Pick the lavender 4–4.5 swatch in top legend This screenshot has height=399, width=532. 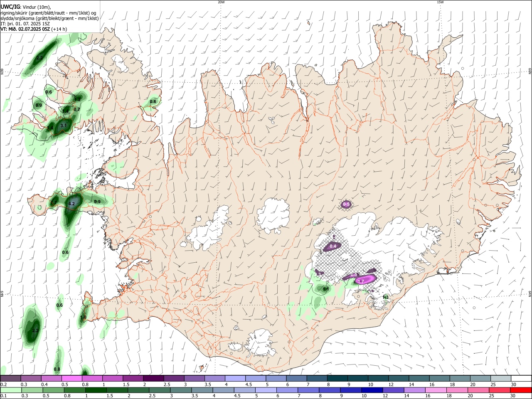click(235, 379)
